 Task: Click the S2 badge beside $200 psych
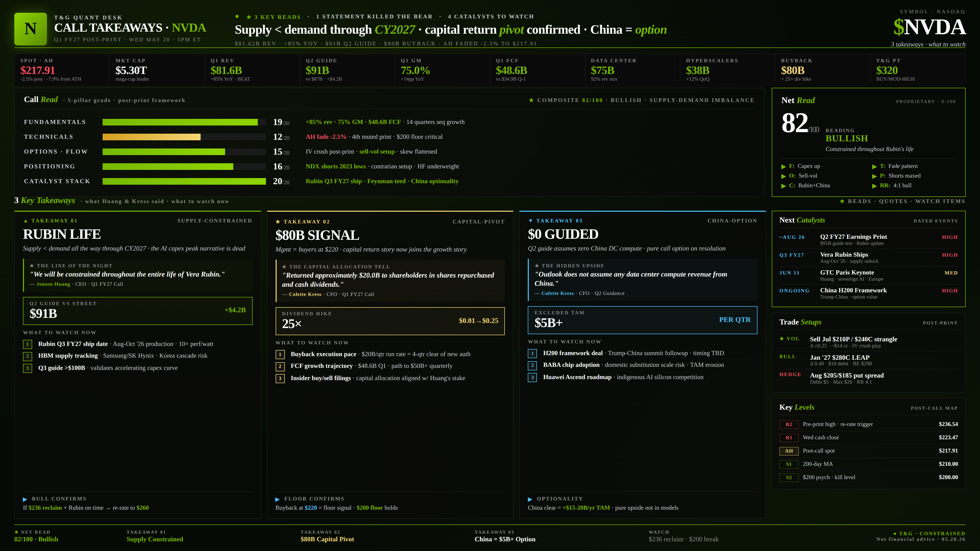click(x=789, y=478)
